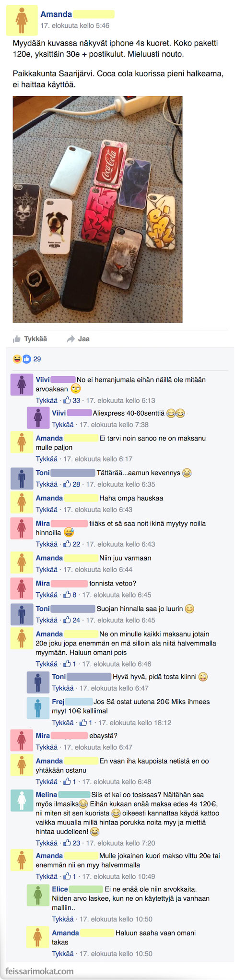Click Toni's blue avatar beside Tättärää comment
Screen dimensions: 235x980
pos(22,478)
